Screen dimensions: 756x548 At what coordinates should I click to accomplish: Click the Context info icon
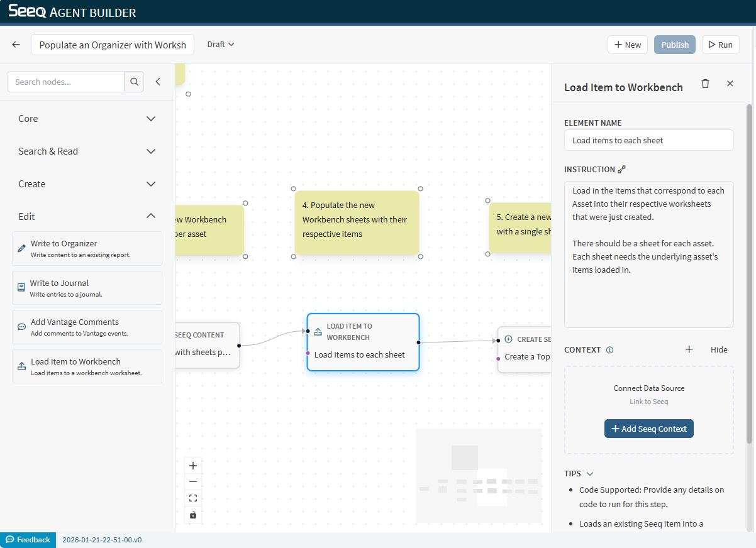[x=609, y=350]
